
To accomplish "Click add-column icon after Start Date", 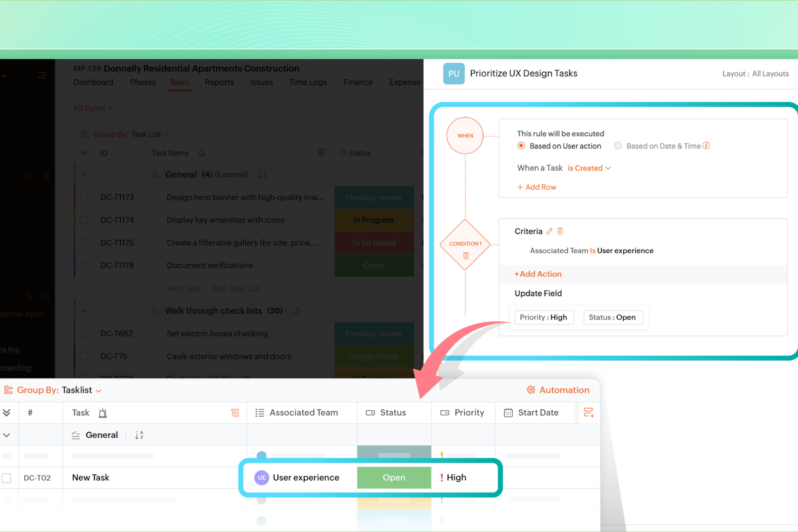I will [x=589, y=413].
